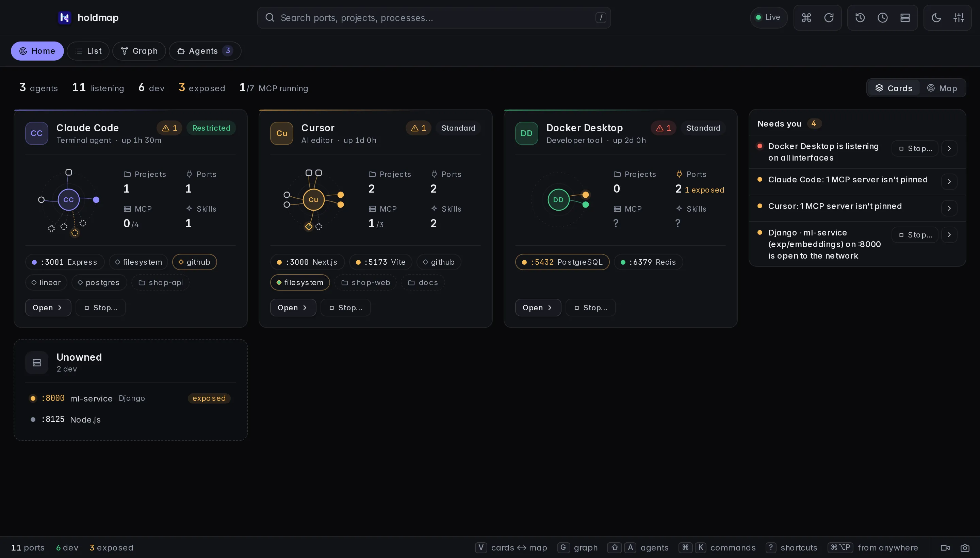Click the CC avatar on Claude Code card
The width and height of the screenshot is (980, 558).
37,133
